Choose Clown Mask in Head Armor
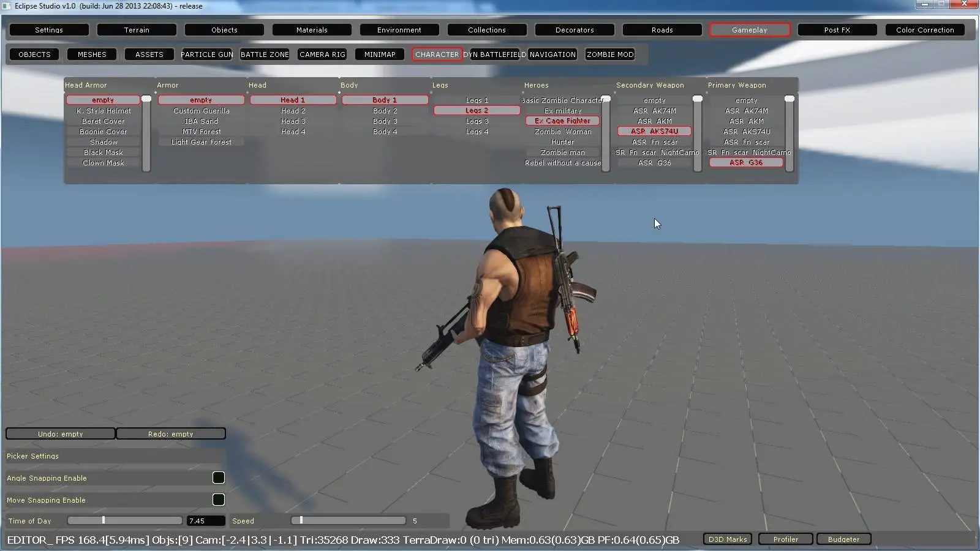This screenshot has height=551, width=980. pyautogui.click(x=104, y=163)
